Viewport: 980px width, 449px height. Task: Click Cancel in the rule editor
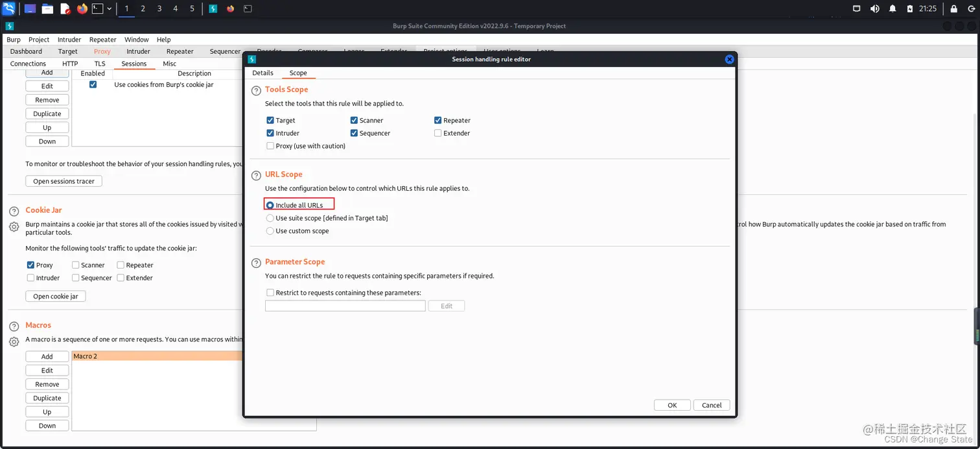(712, 405)
